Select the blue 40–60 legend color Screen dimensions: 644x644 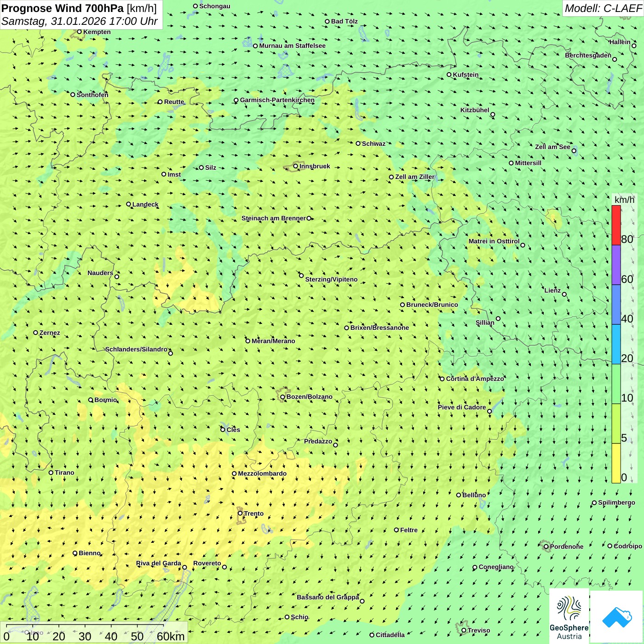click(x=616, y=305)
